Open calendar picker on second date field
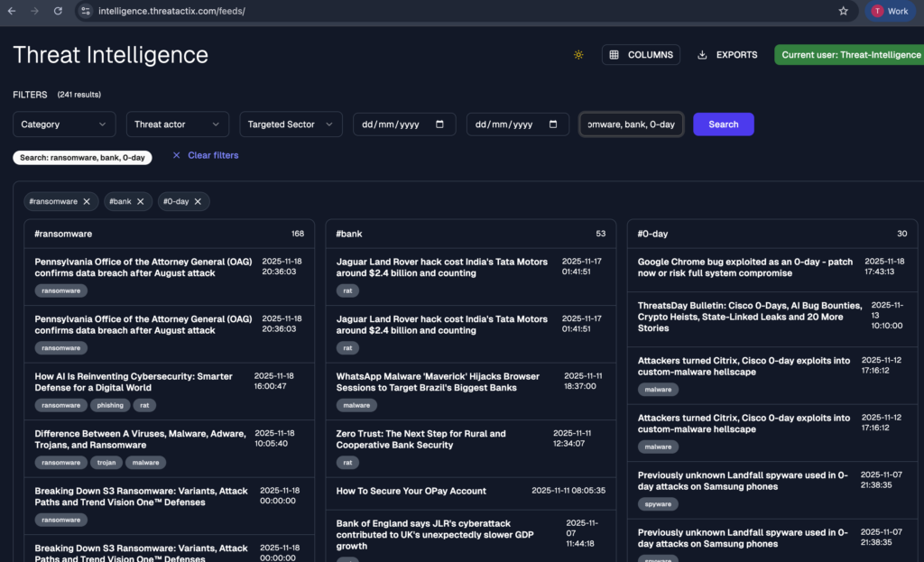This screenshot has width=924, height=562. coord(553,124)
